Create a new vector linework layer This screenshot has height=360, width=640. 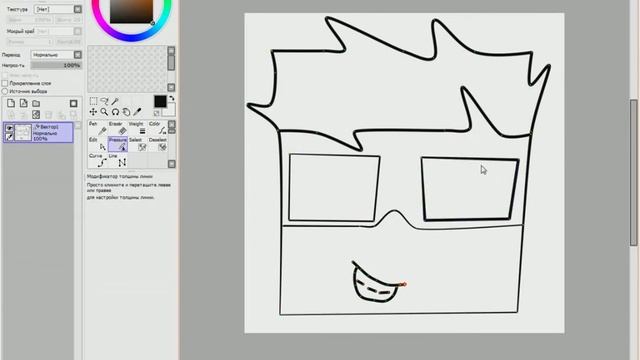24,103
